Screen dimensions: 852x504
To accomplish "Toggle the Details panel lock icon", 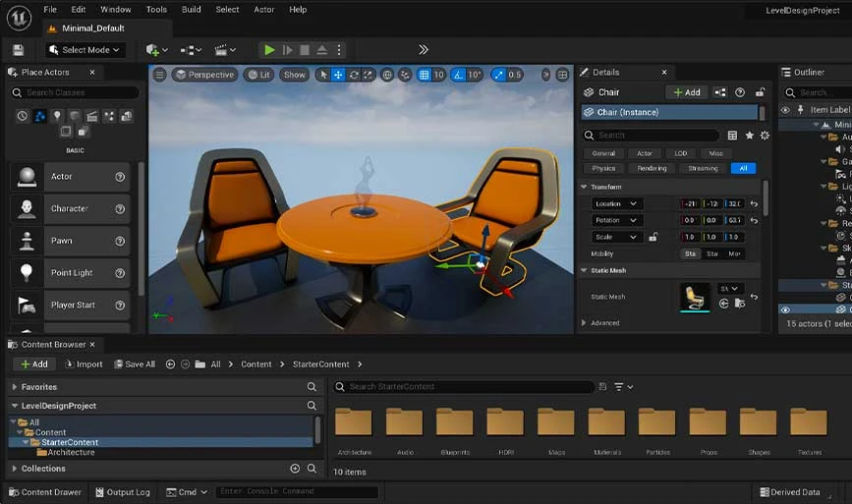I will 760,92.
